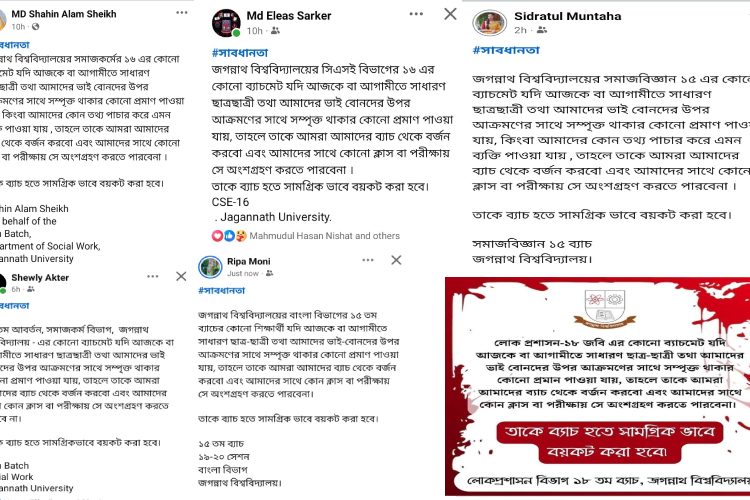Viewport: 750px width, 500px height.
Task: Open Shewly Akter's profile name link
Action: 40,278
